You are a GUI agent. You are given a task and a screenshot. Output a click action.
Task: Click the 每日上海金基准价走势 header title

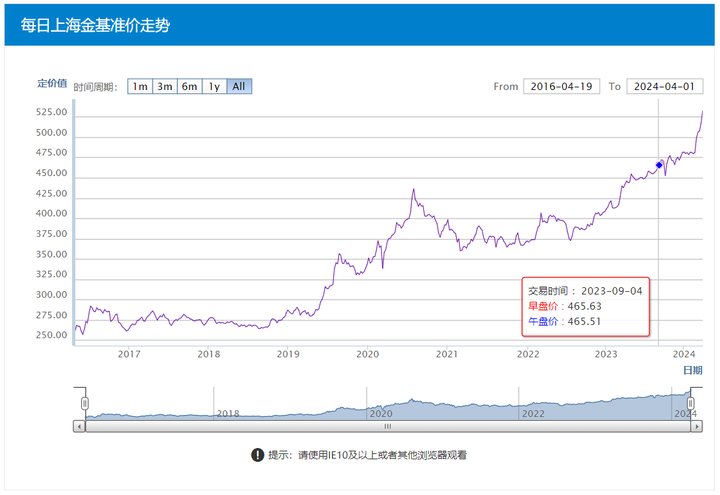95,25
